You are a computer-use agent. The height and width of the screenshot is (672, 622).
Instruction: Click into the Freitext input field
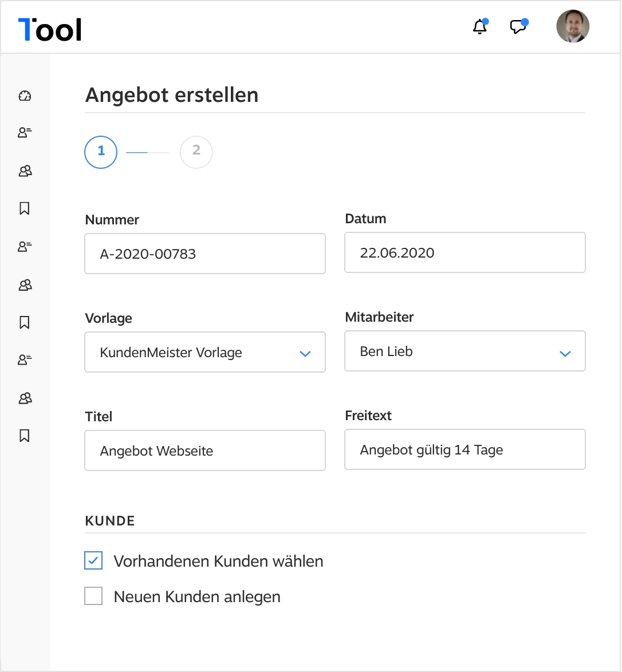tap(464, 450)
